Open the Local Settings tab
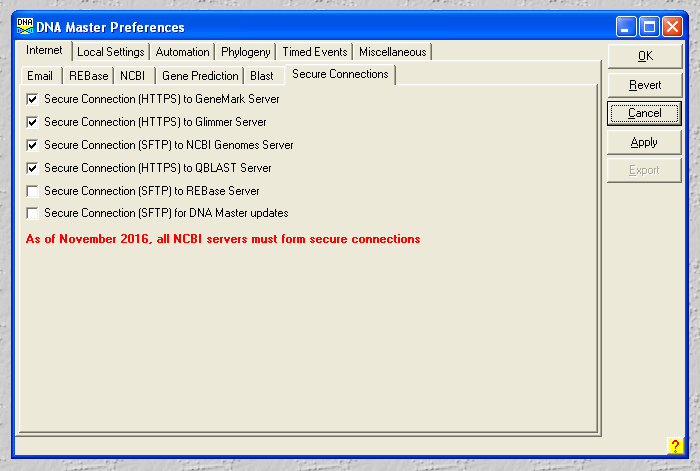This screenshot has height=471, width=700. [111, 52]
